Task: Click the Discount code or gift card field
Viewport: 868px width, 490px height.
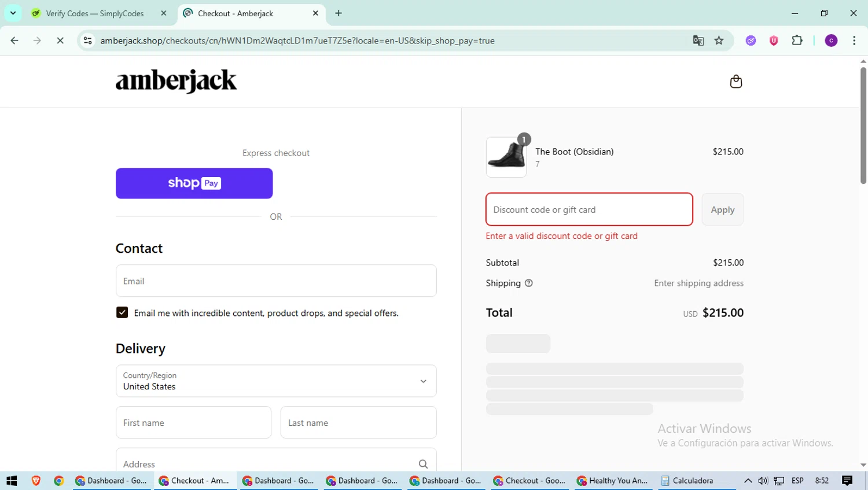Action: point(589,209)
